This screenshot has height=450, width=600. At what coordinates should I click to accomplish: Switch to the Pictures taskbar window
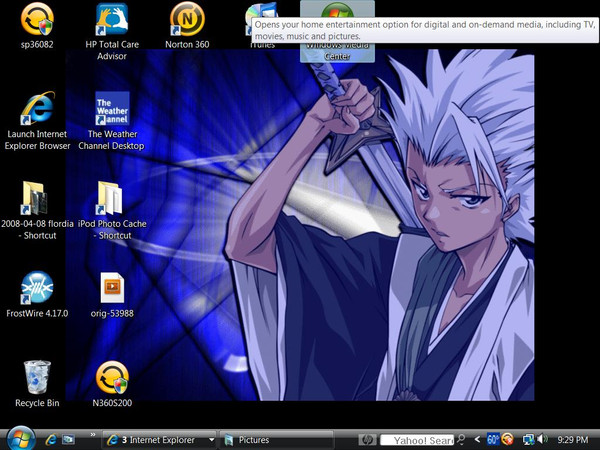276,440
